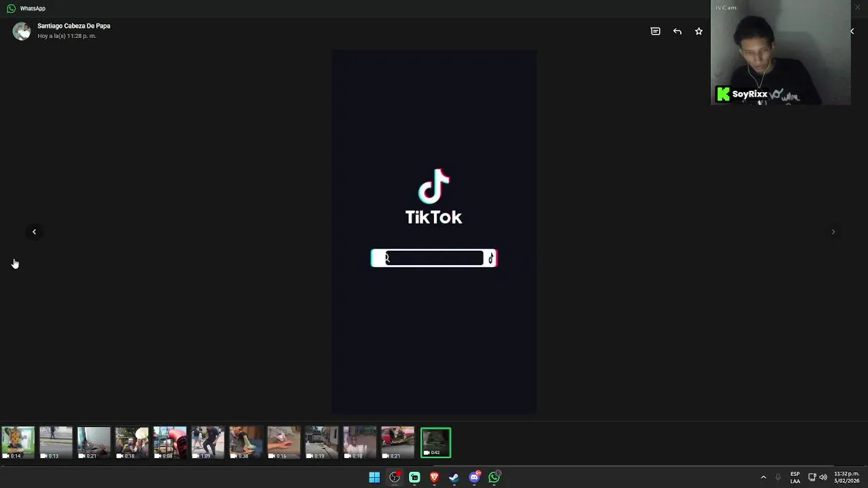
Task: Open Brave browser from the taskbar
Action: [435, 478]
